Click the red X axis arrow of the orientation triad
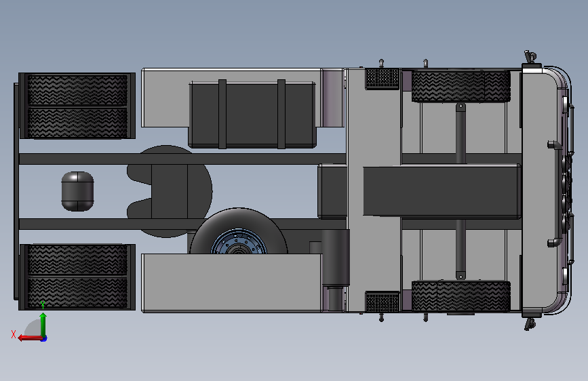Screen dimensions: 588x381 click(x=29, y=338)
